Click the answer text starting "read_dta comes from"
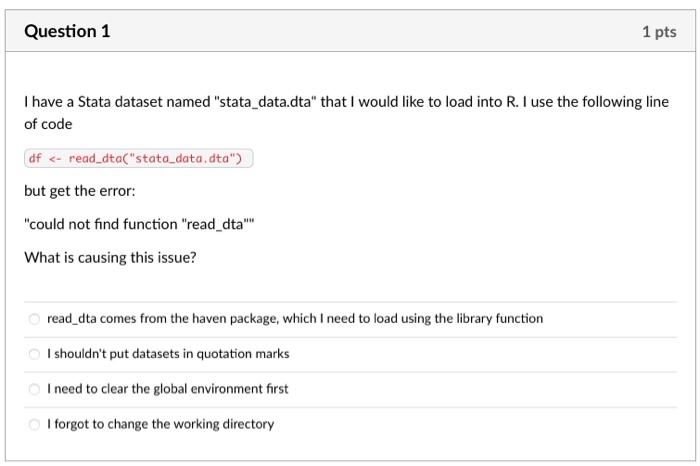 tap(295, 319)
